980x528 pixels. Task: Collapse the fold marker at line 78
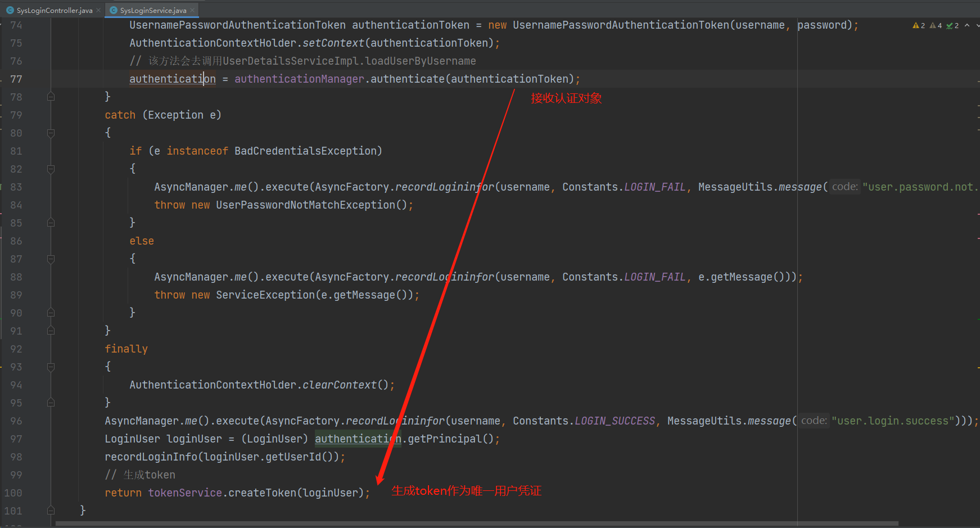tap(51, 97)
